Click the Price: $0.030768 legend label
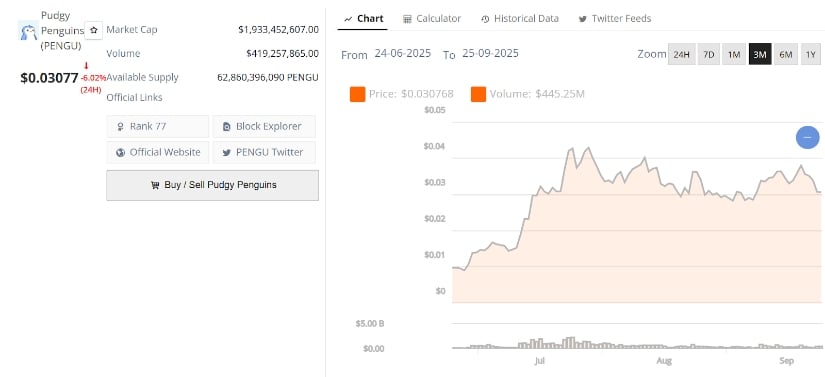 coord(411,95)
